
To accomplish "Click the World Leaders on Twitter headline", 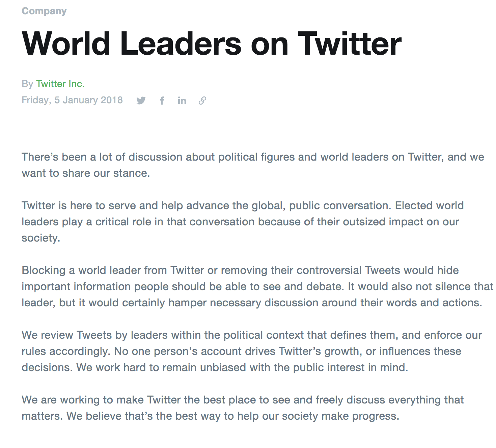I will click(212, 44).
